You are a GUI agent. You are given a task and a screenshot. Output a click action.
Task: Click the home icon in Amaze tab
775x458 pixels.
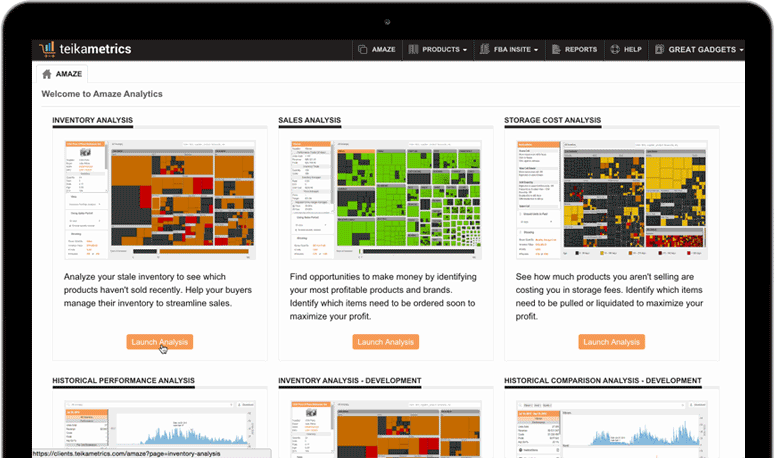[47, 74]
